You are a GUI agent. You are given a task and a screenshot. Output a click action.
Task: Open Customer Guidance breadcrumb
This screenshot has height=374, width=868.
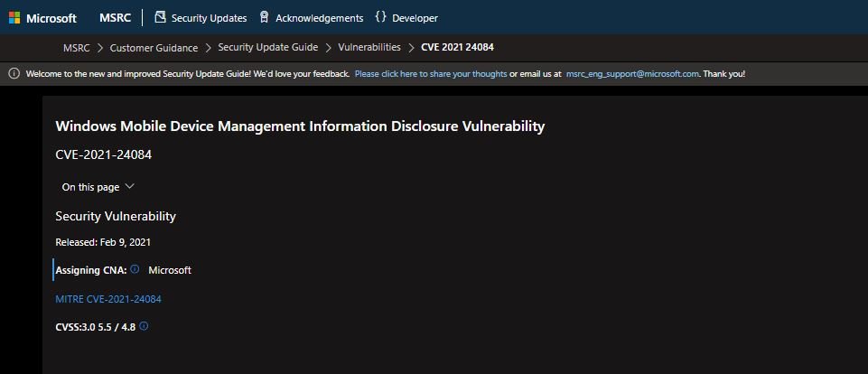(x=154, y=48)
